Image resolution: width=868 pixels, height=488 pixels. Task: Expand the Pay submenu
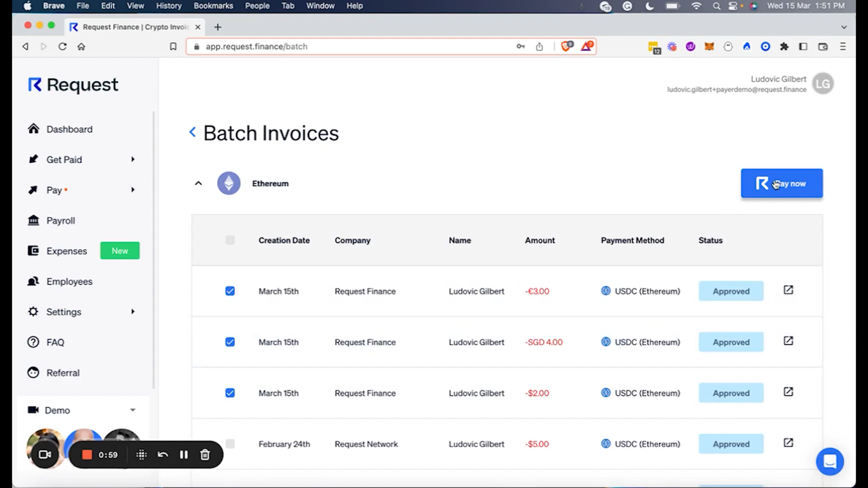pos(133,190)
